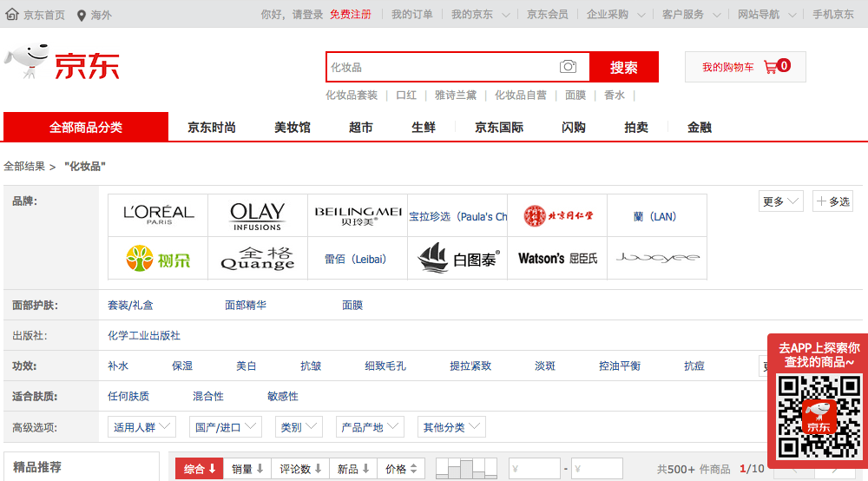Image resolution: width=868 pixels, height=481 pixels.
Task: Click 免费注册 register link
Action: [x=351, y=15]
